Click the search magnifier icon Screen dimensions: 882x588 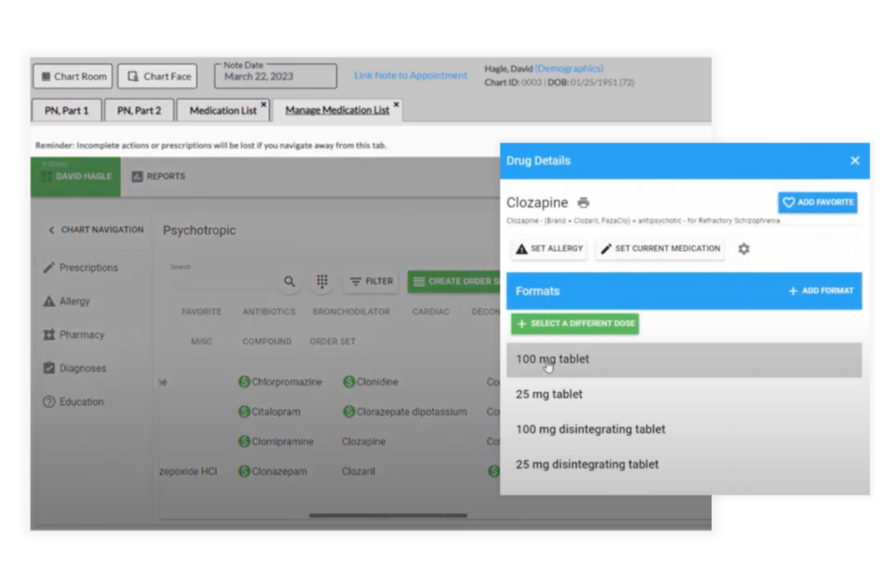tap(289, 282)
